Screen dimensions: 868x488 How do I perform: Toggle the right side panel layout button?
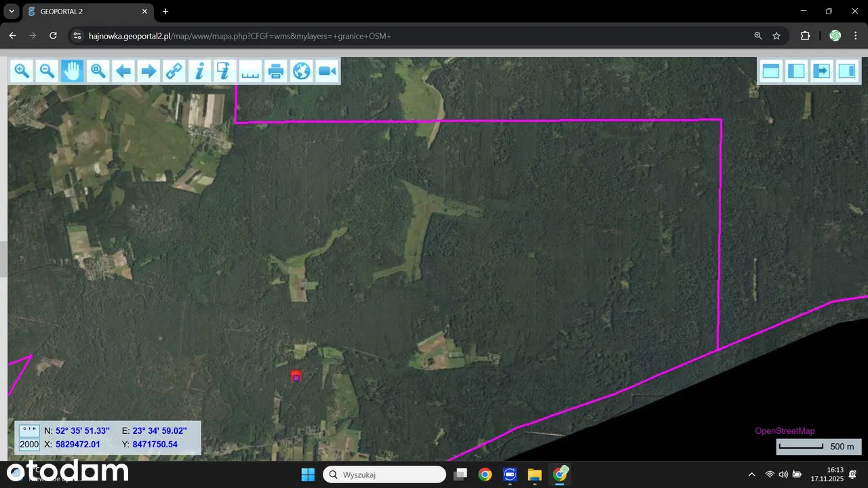click(x=847, y=70)
